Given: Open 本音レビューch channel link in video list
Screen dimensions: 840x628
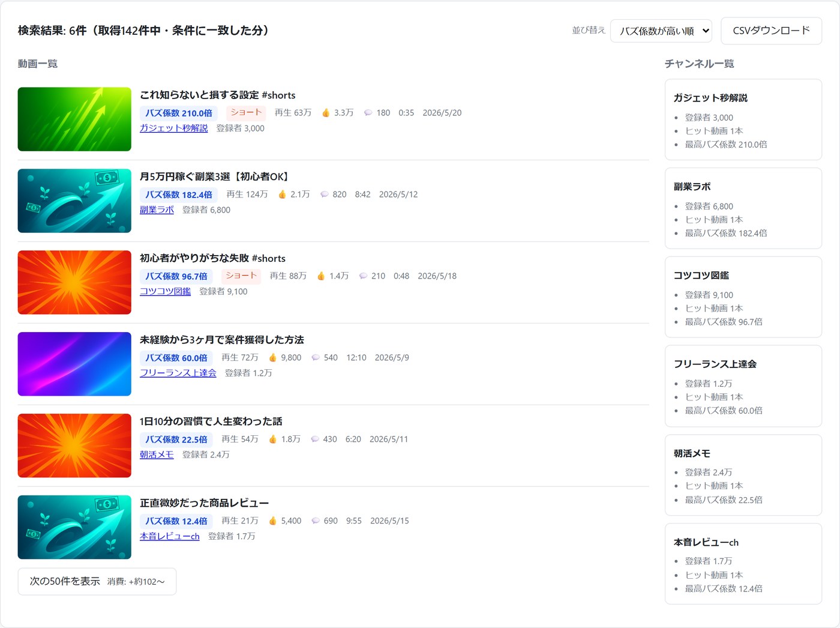Looking at the screenshot, I should [x=169, y=536].
